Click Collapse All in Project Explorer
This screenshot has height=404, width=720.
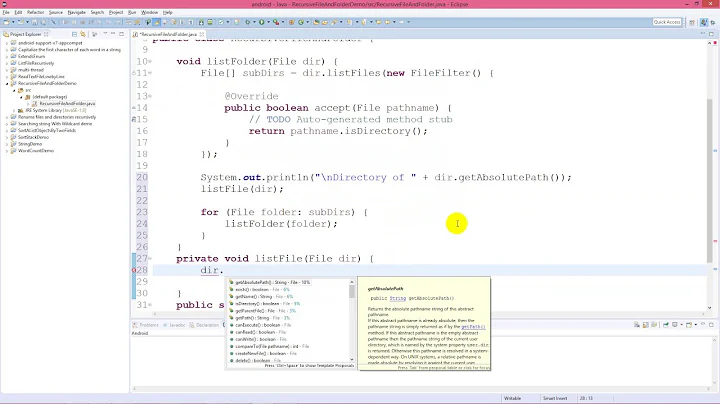[x=74, y=34]
